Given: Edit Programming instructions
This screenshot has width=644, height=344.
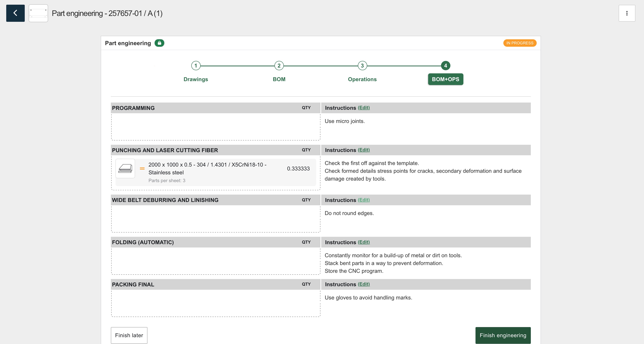Looking at the screenshot, I should coord(363,108).
